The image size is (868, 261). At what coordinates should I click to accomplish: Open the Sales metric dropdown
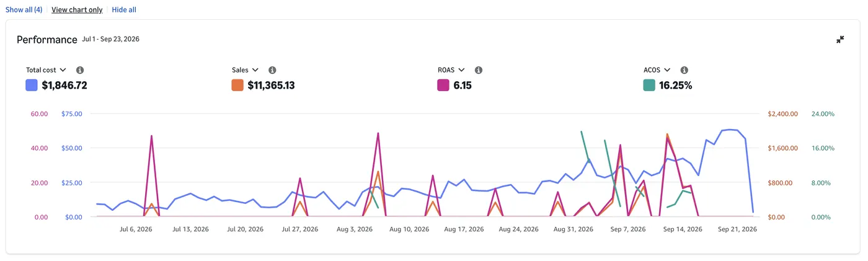(x=245, y=71)
